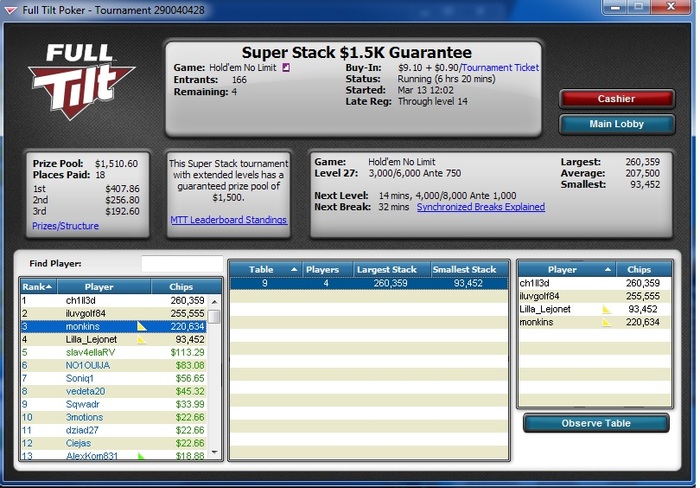
Task: Select iluvgolf84 in the ranking list
Action: (x=114, y=313)
